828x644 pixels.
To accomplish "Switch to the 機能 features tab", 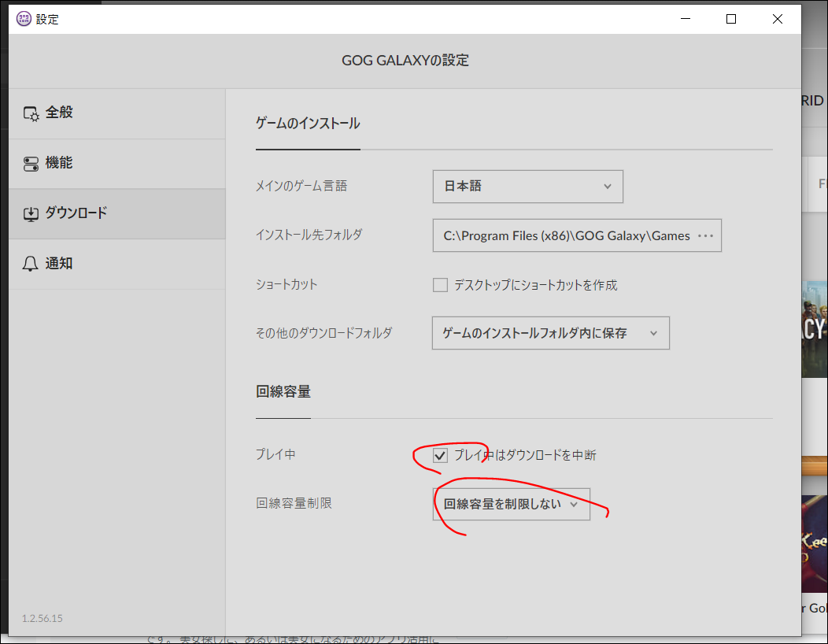I will click(x=116, y=164).
